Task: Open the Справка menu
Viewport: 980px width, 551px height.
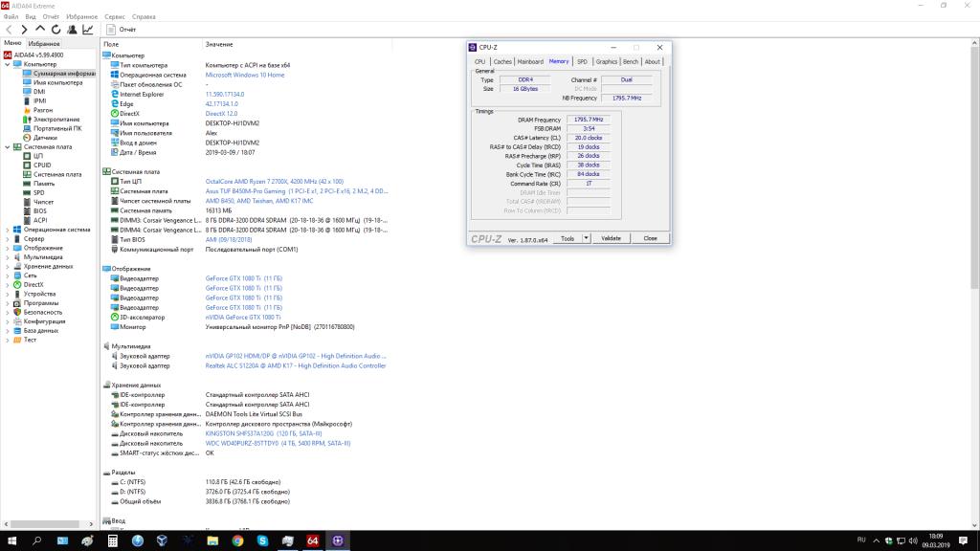Action: 144,17
